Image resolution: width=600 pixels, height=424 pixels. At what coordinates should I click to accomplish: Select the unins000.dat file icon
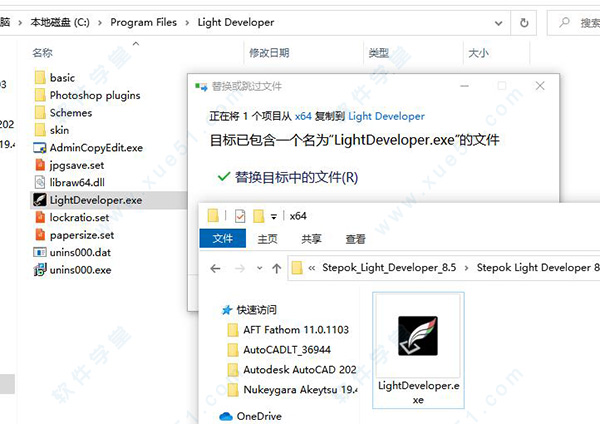(x=40, y=252)
